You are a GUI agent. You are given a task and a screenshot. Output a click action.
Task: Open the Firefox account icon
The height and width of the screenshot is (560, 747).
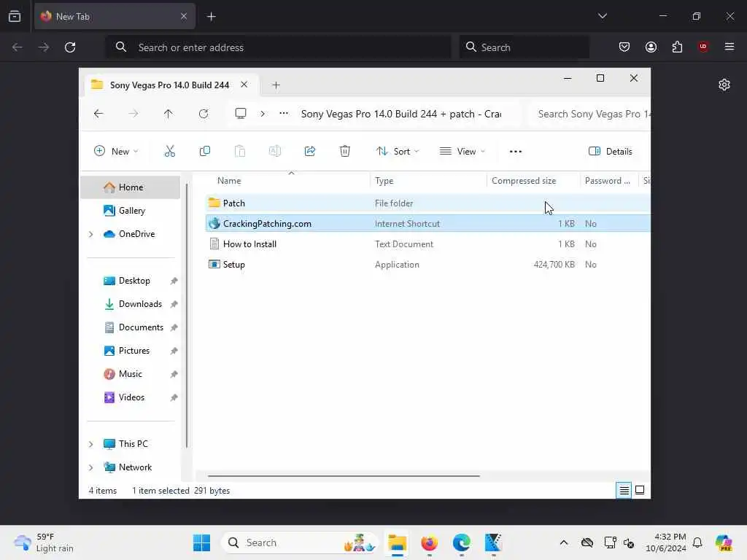coord(651,47)
